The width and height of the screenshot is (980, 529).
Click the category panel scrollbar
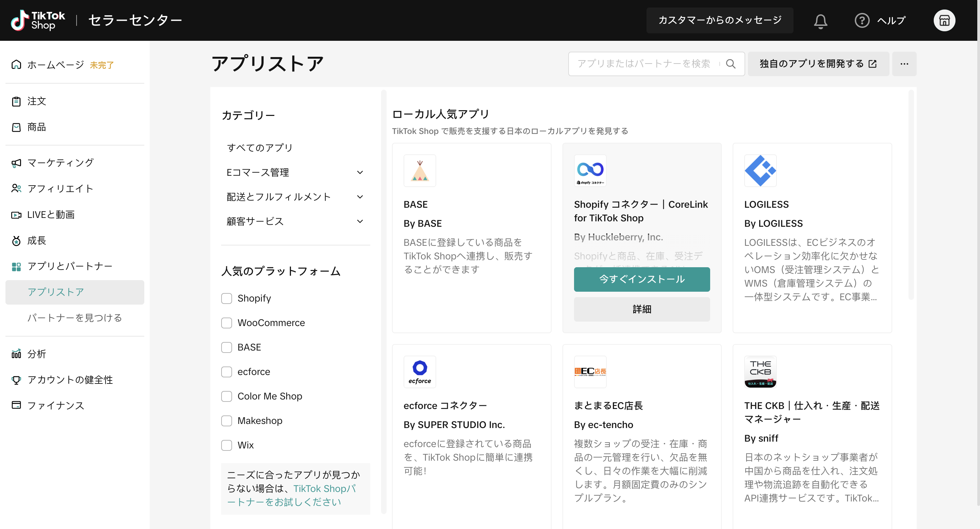[x=384, y=302]
